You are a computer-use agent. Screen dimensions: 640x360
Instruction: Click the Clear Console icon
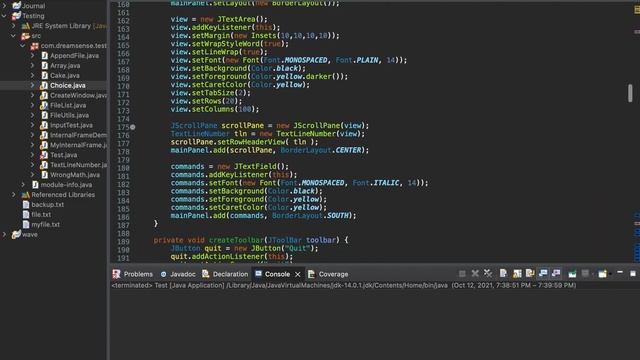point(503,273)
